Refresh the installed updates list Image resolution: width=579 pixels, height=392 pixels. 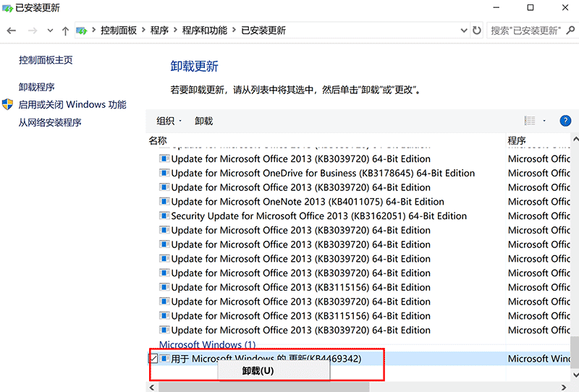477,30
